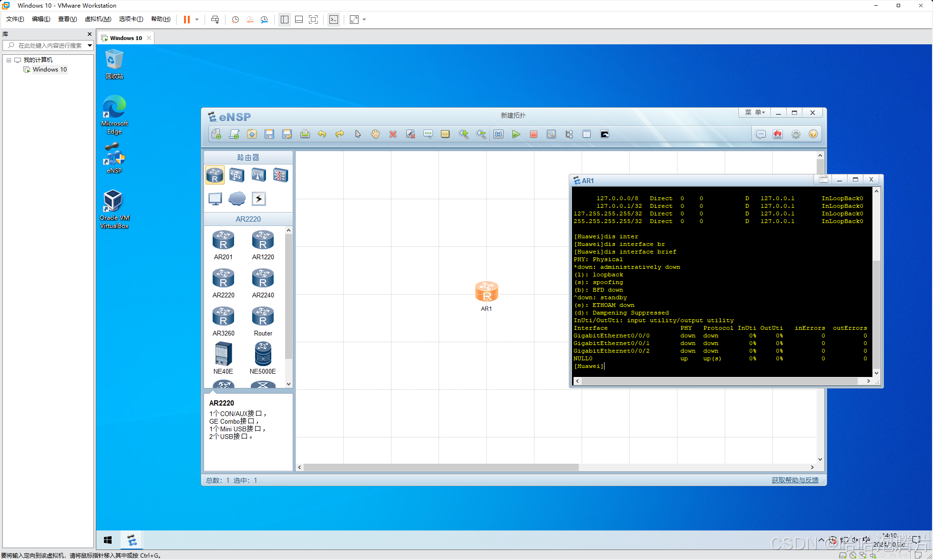Select the hand pan tool in eNSP

tap(375, 134)
